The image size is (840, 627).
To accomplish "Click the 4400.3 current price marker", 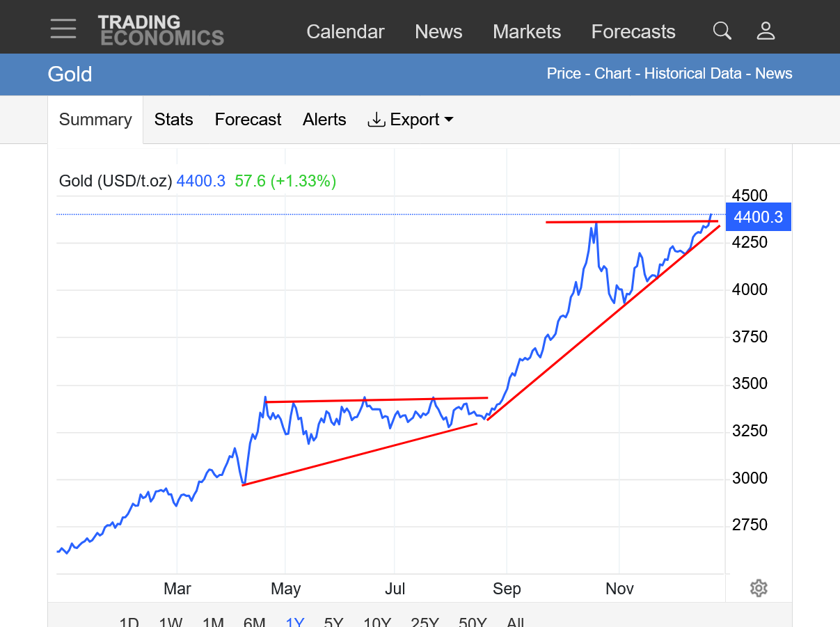I will [758, 217].
